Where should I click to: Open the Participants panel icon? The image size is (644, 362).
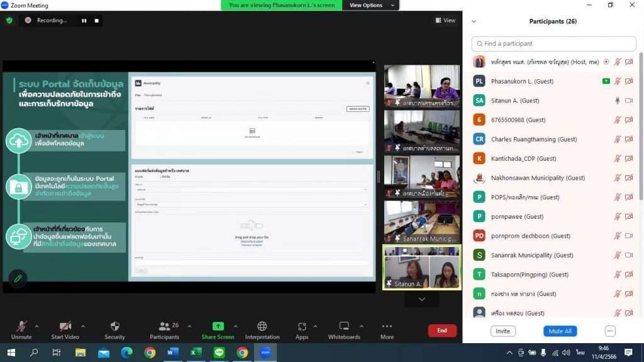click(x=165, y=327)
